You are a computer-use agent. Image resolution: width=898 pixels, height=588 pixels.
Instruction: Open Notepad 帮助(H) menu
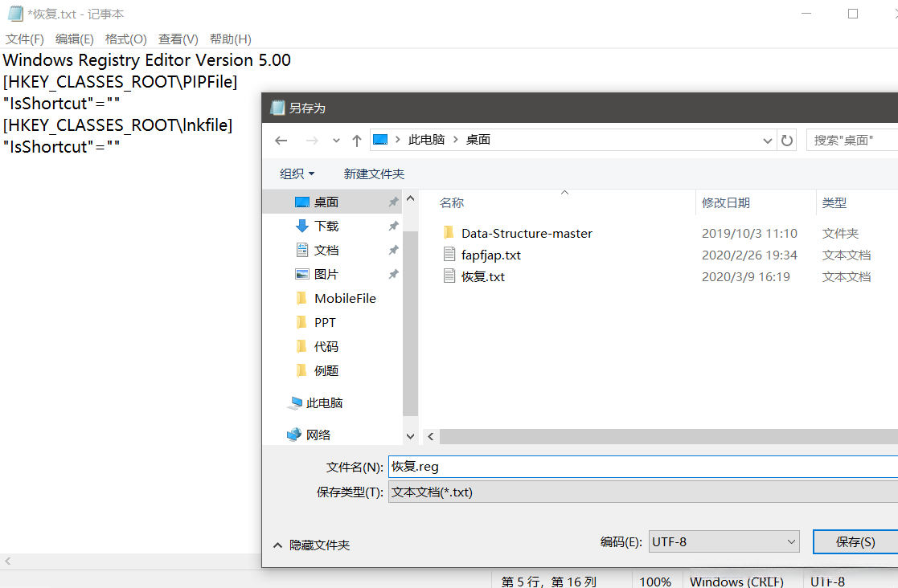tap(230, 39)
